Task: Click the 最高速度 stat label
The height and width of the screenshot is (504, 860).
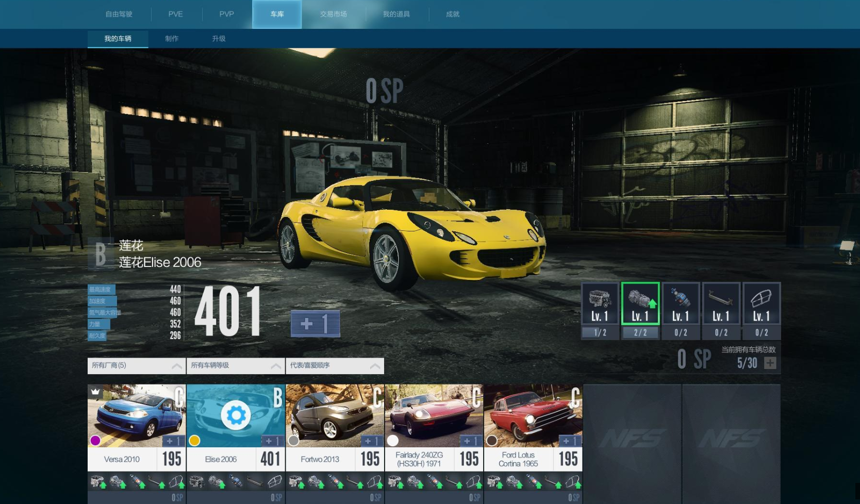Action: pos(101,290)
